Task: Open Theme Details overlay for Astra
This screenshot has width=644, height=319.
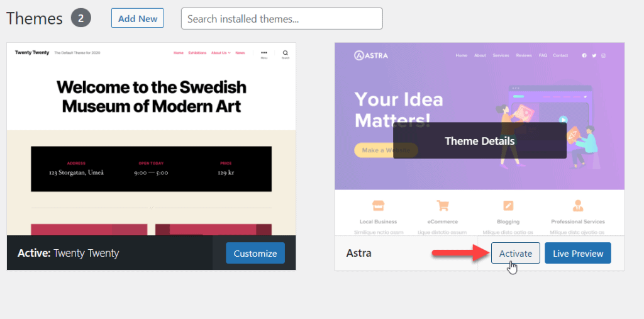Action: [x=479, y=140]
